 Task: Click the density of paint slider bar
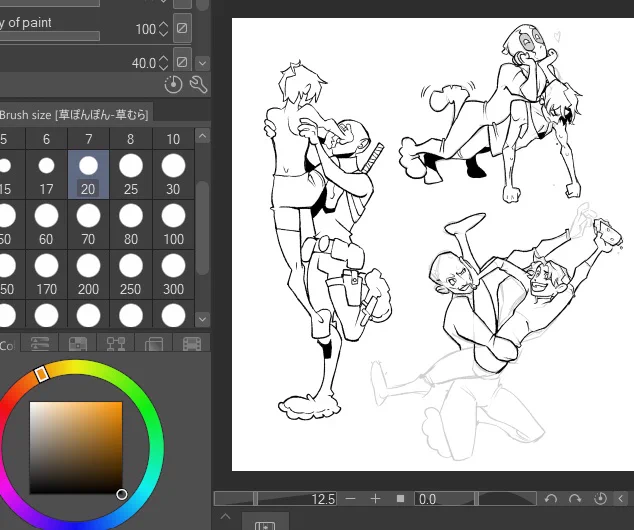50,36
